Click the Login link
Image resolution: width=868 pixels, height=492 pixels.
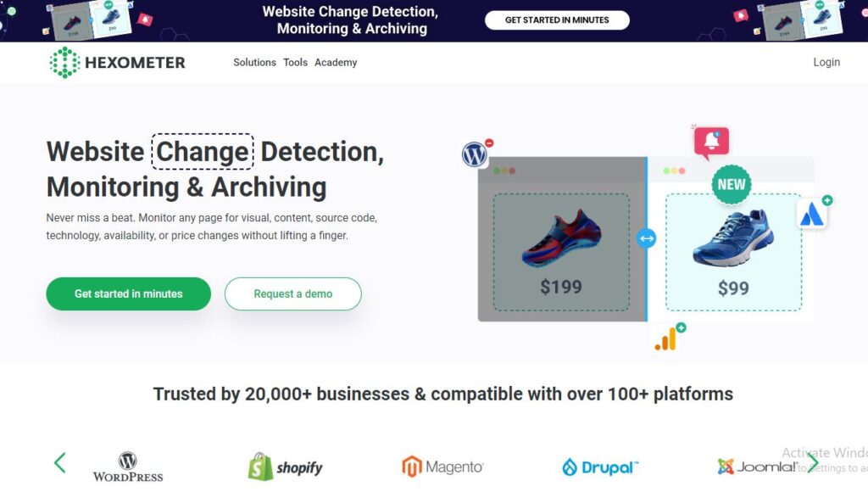(x=826, y=62)
